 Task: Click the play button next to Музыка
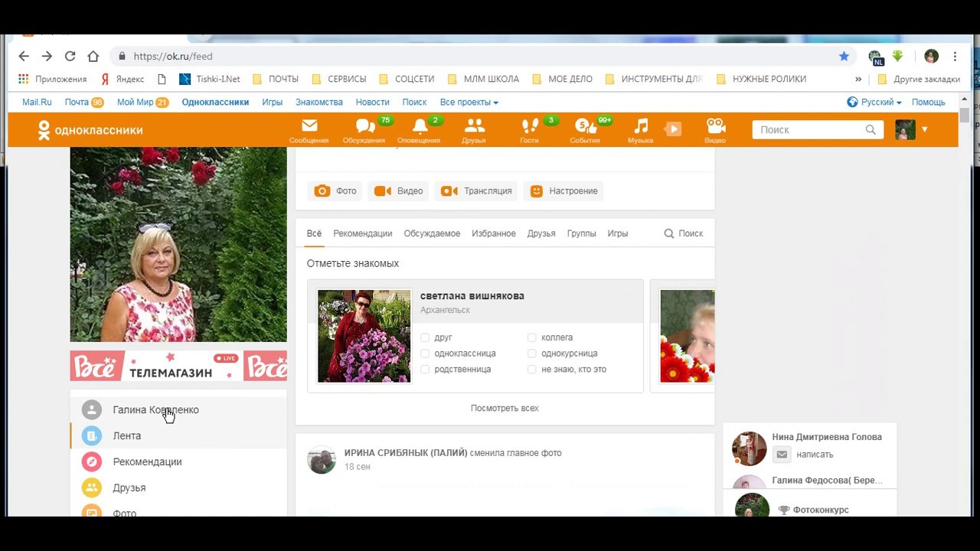tap(673, 129)
